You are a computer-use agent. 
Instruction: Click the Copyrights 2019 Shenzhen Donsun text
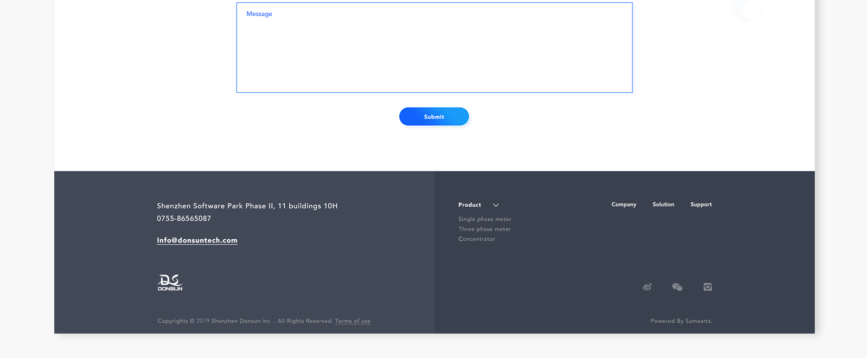(x=214, y=321)
